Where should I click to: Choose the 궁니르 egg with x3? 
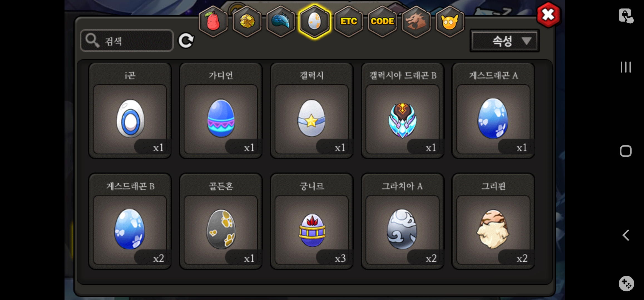pyautogui.click(x=312, y=221)
